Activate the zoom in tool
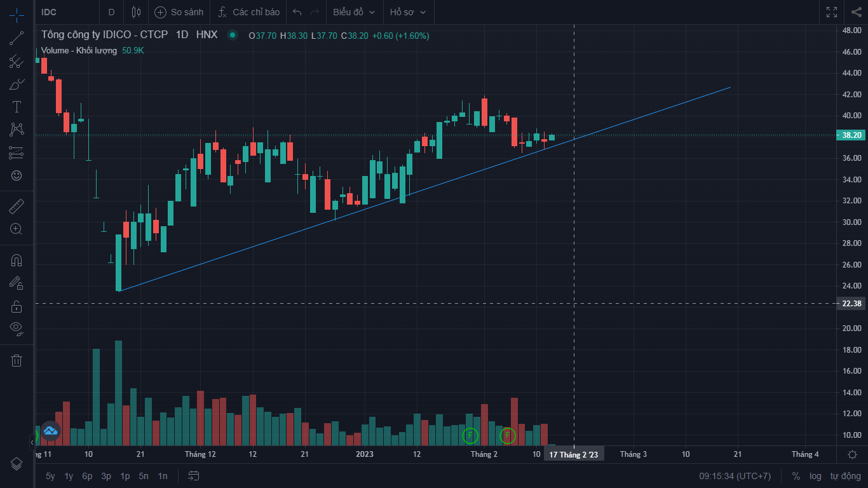 pos(17,229)
